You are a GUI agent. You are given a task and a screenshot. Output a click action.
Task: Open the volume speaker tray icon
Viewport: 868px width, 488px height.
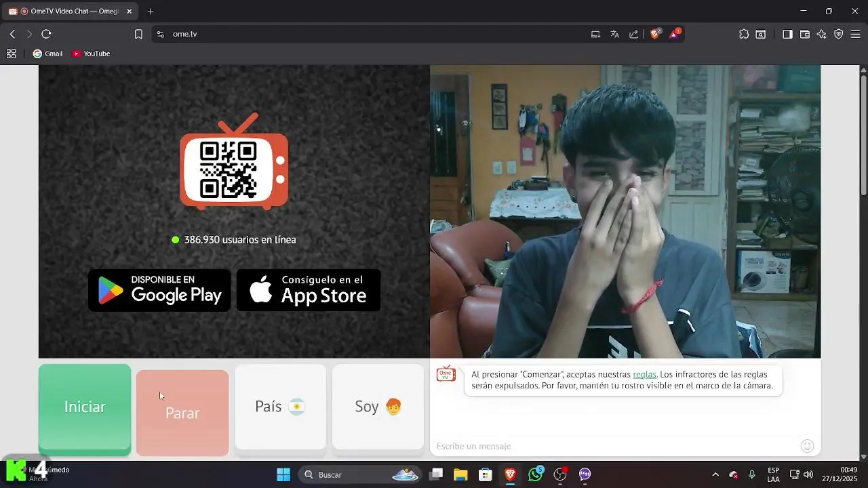click(x=808, y=474)
